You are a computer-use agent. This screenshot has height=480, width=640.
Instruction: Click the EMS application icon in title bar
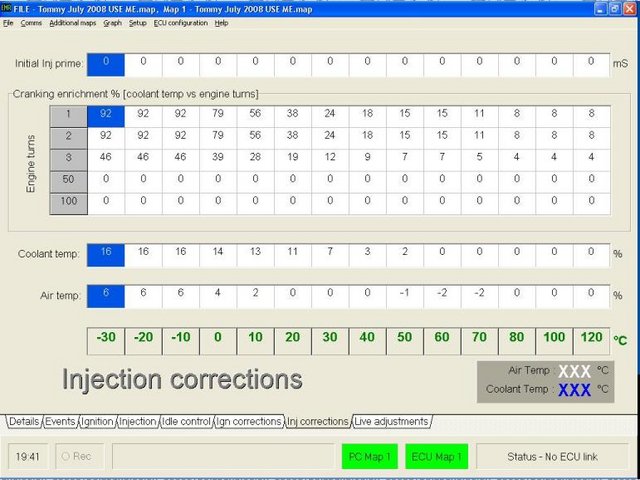click(x=8, y=9)
